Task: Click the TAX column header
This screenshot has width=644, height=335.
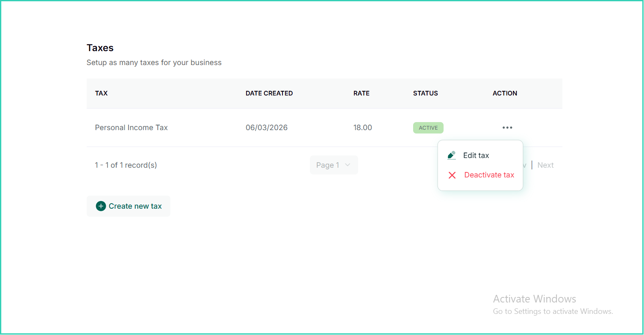Action: click(101, 93)
